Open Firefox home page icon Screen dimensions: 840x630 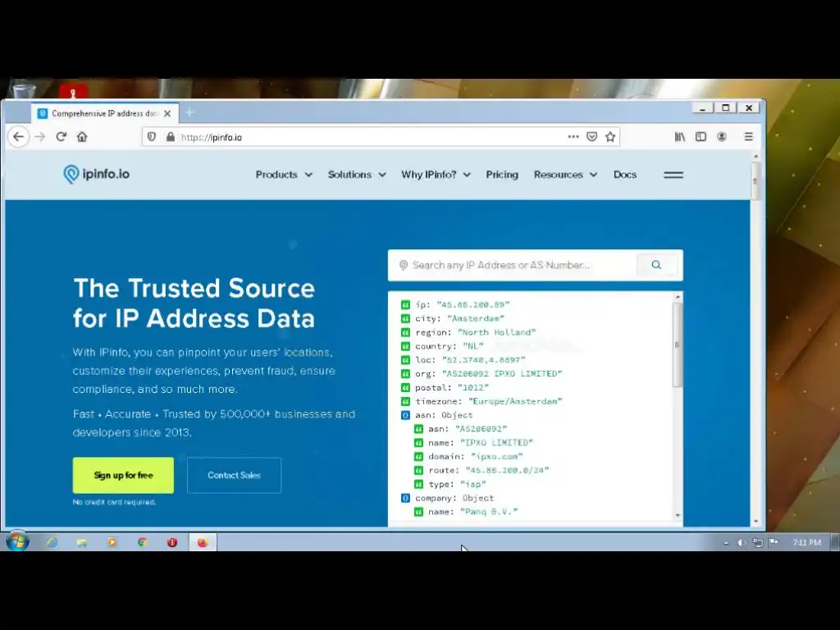(x=82, y=137)
